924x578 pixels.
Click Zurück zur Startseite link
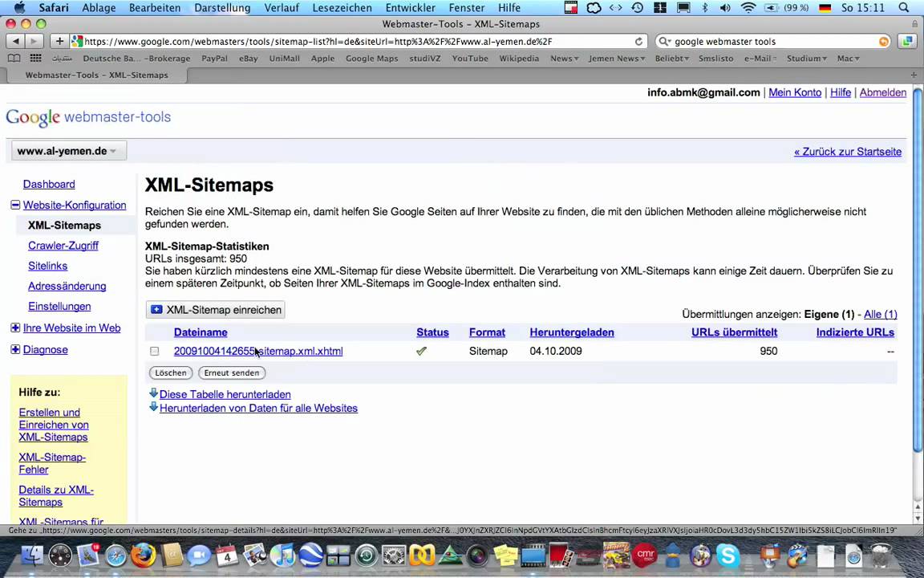[847, 152]
